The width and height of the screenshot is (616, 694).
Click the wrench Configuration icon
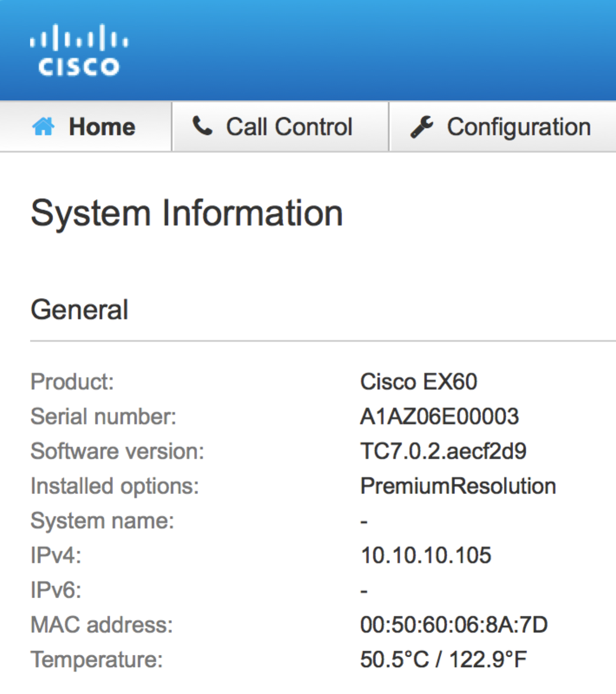click(422, 127)
